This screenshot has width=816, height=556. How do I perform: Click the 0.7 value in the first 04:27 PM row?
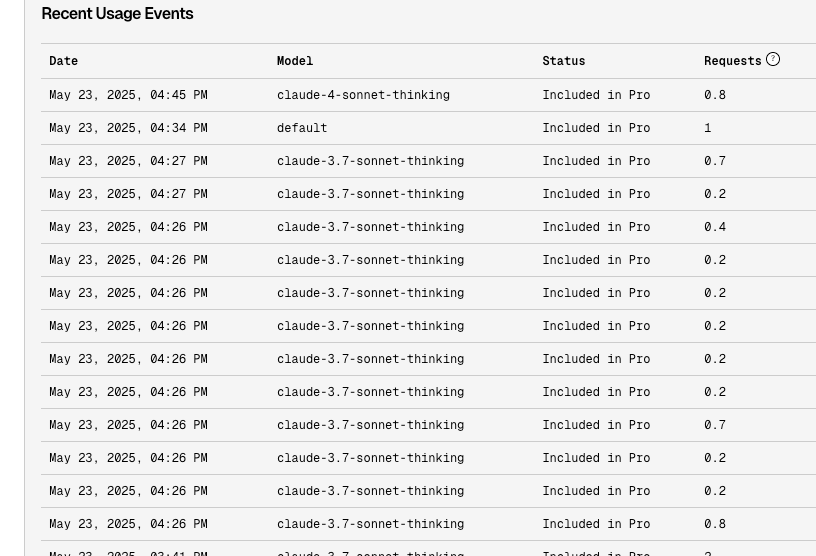point(715,161)
